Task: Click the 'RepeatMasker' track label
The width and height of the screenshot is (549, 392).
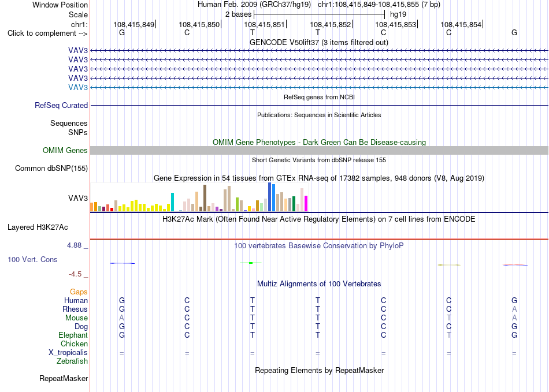Action: 64,378
